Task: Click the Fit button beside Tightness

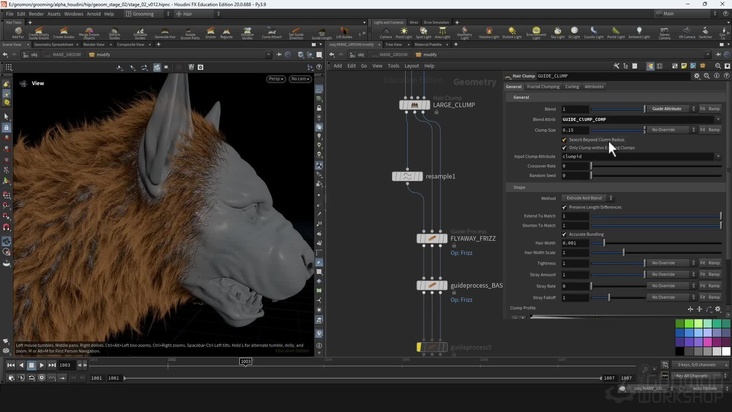Action: click(x=702, y=262)
